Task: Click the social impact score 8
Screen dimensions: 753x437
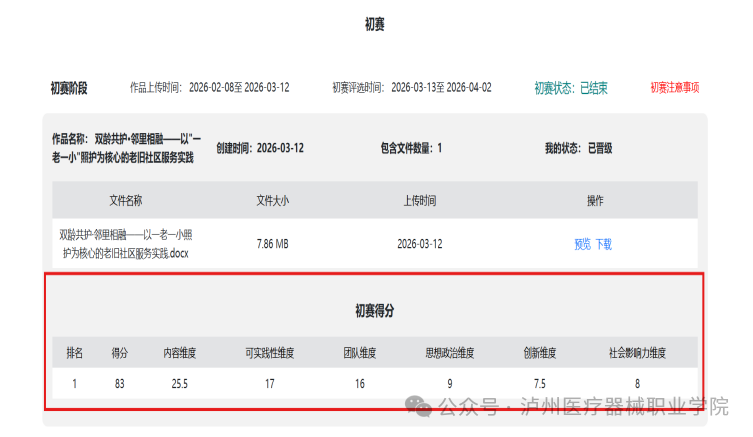Action: (x=637, y=384)
